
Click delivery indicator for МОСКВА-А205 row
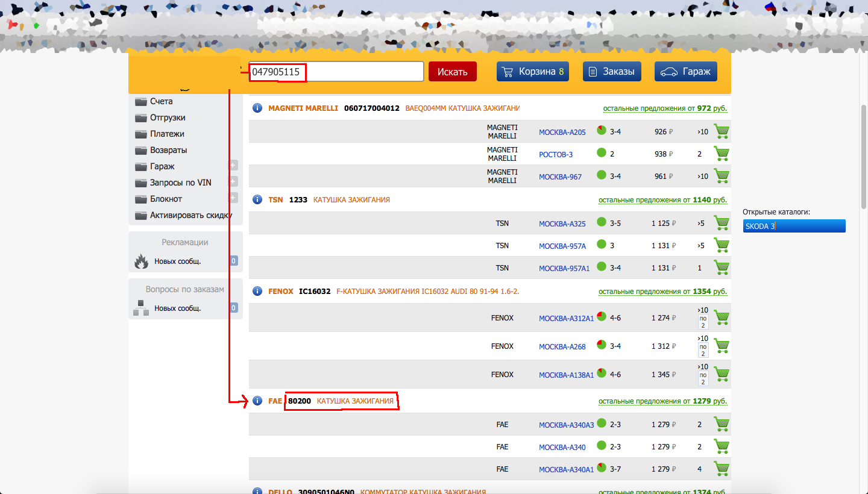pyautogui.click(x=601, y=130)
